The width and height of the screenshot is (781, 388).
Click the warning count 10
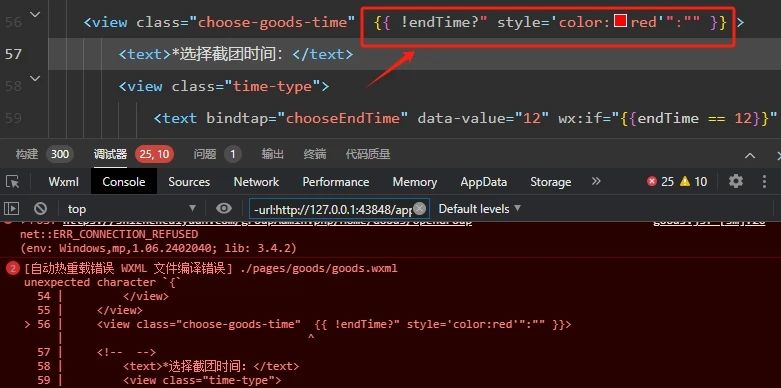click(x=693, y=182)
